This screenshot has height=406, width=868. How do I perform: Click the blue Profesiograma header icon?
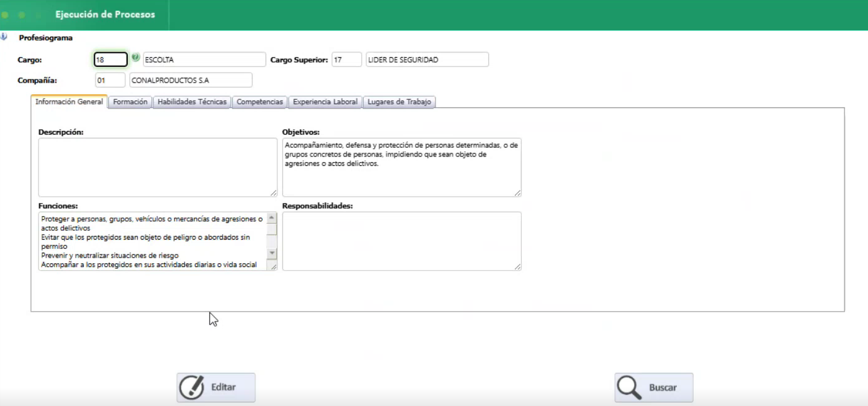click(4, 37)
